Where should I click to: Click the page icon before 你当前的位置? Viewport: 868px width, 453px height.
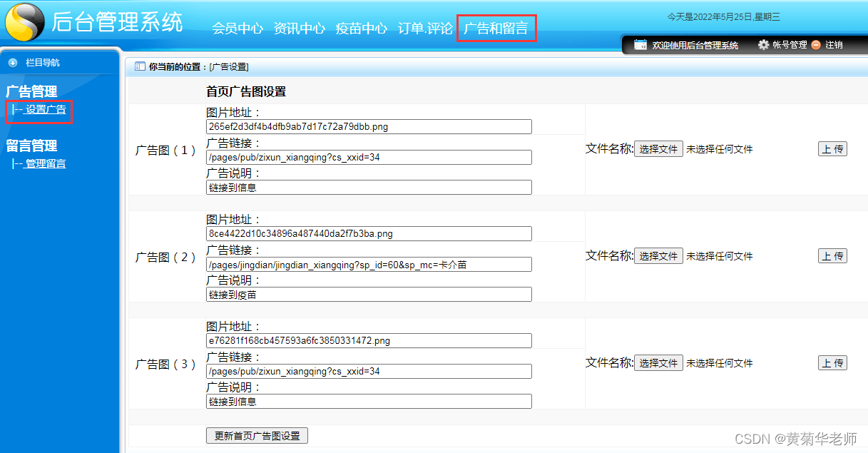click(x=140, y=66)
